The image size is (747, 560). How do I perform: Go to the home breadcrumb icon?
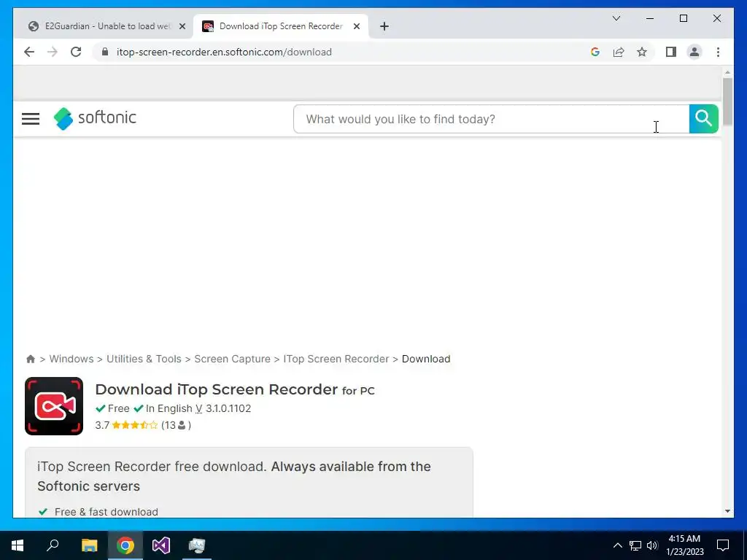[x=31, y=359]
